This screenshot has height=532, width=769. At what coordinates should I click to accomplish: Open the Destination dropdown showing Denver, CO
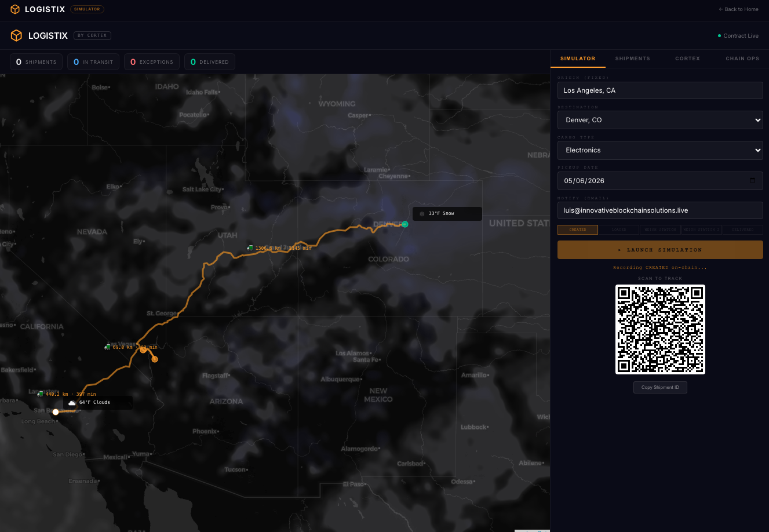[660, 120]
